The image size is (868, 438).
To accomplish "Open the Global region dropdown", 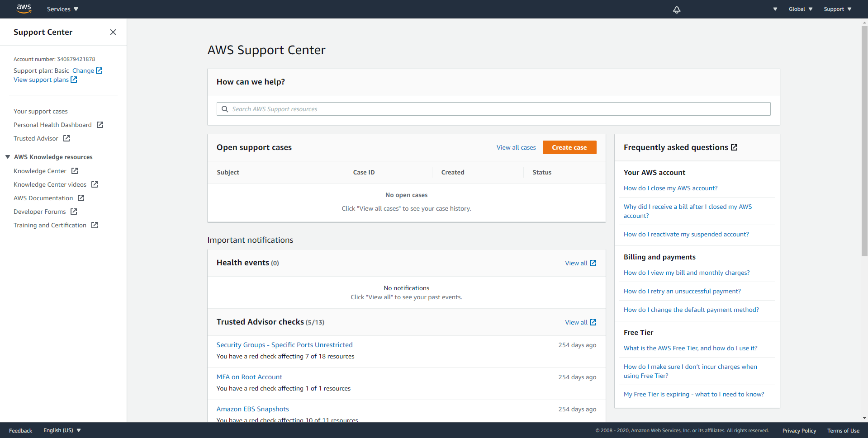I will (801, 9).
